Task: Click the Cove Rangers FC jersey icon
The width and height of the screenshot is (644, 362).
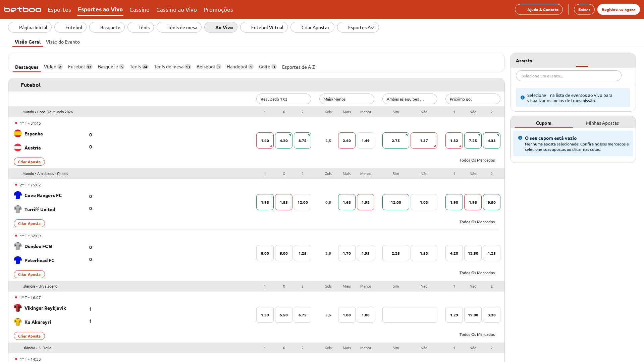Action: coord(18,195)
